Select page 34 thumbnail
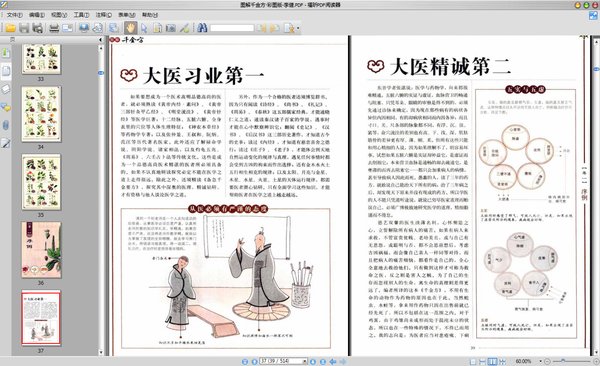The height and width of the screenshot is (366, 600). point(41,114)
